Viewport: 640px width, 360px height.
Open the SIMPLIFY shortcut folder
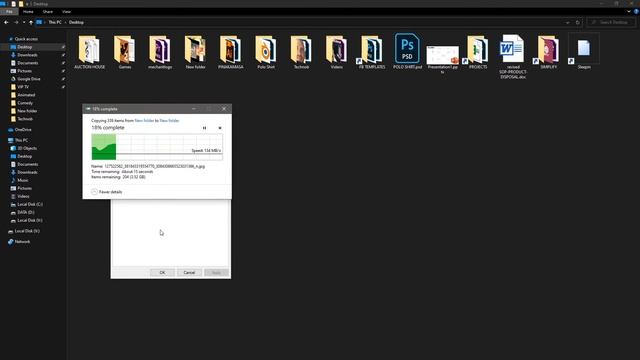(548, 49)
